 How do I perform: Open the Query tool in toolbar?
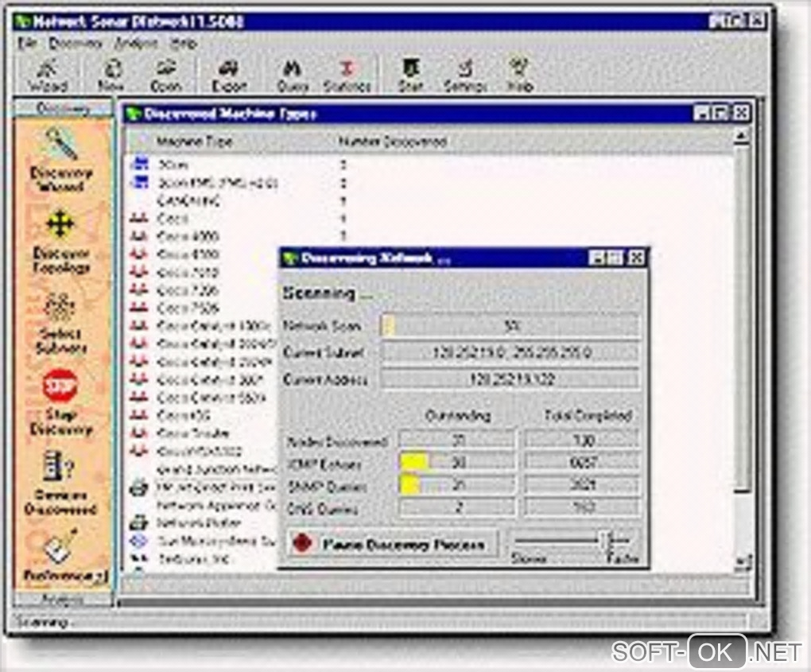[x=293, y=76]
